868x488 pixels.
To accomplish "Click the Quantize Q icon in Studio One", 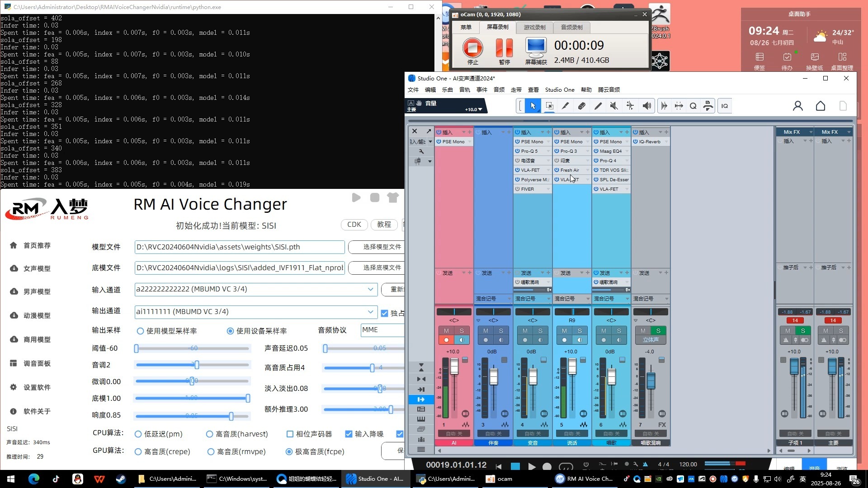I will point(693,106).
